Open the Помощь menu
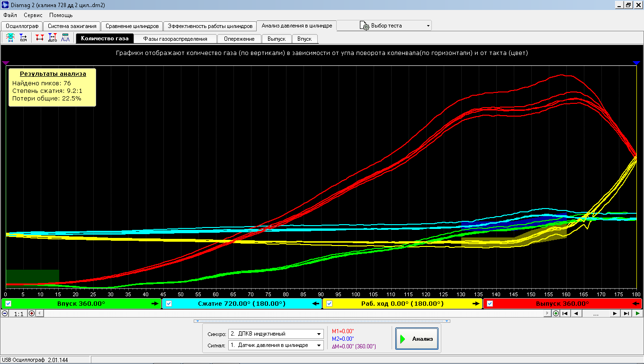This screenshot has height=364, width=644. pyautogui.click(x=61, y=15)
